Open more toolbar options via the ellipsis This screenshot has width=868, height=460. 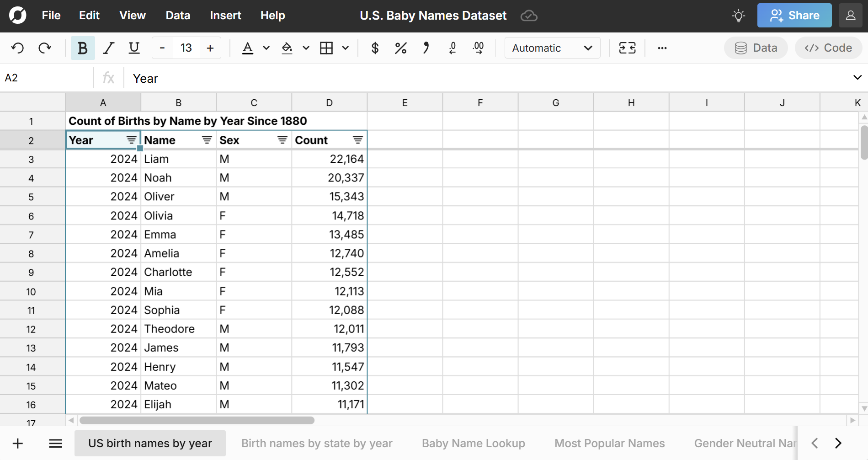pos(662,48)
